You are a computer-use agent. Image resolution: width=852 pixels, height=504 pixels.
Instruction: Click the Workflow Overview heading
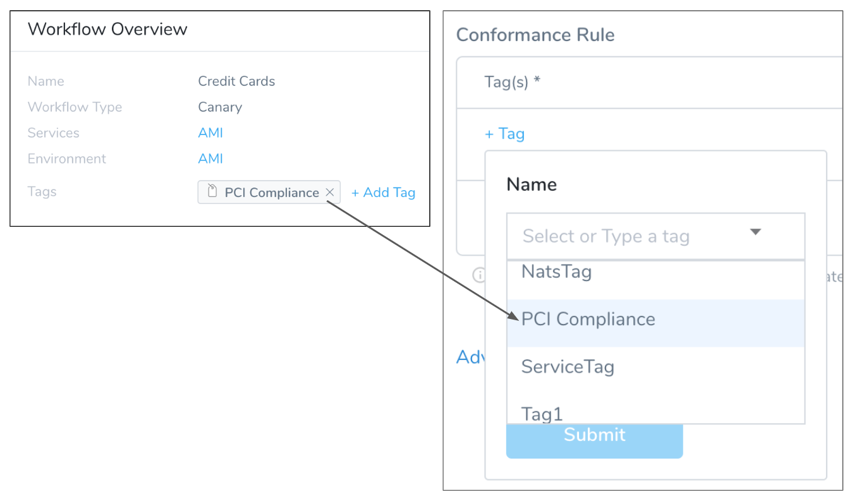pos(107,29)
